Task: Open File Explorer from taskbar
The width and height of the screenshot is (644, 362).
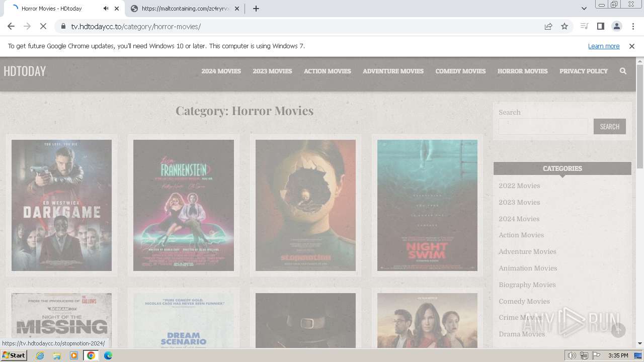Action: [57, 355]
